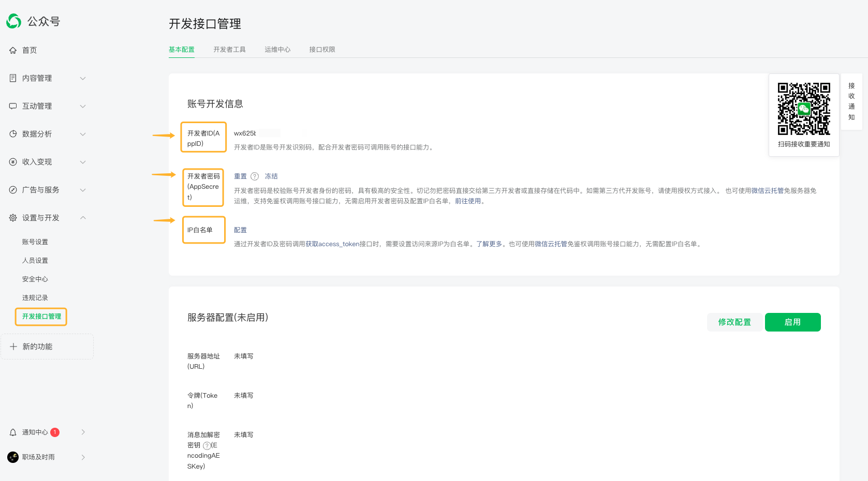Click the 内容管理 document icon
Viewport: 868px width, 481px height.
coord(13,78)
